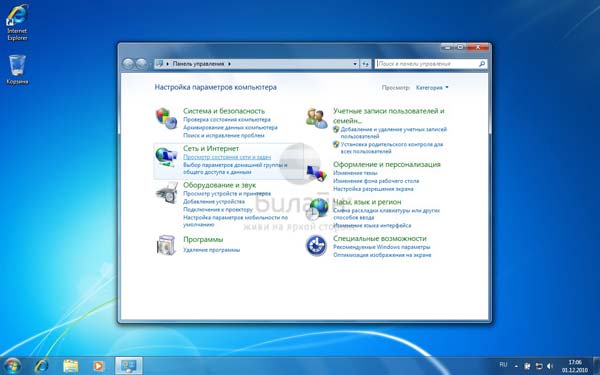Screen dimensions: 600x375
Task: Click Подключение к проектору link
Action: click(x=218, y=210)
